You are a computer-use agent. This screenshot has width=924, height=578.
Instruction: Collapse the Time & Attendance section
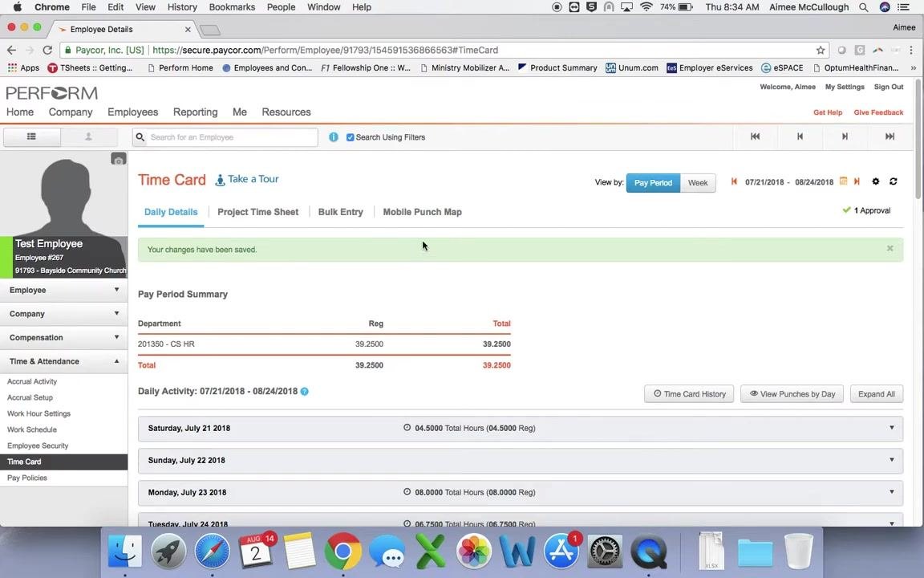pos(63,361)
